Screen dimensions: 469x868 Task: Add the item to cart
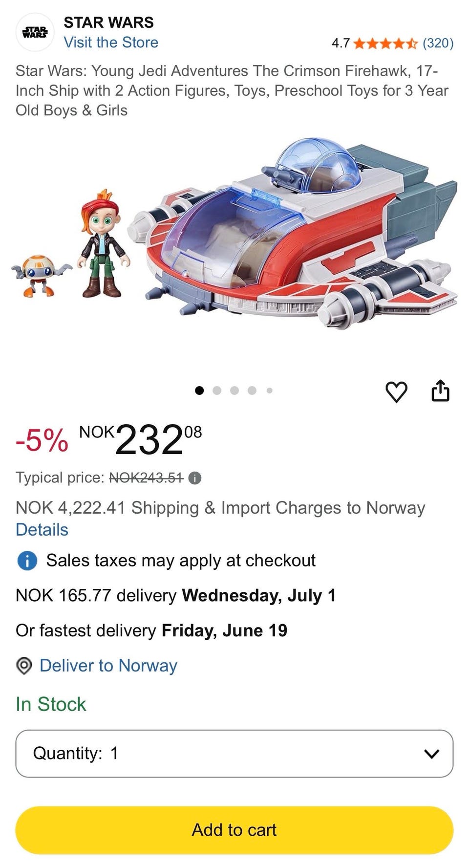point(234,830)
